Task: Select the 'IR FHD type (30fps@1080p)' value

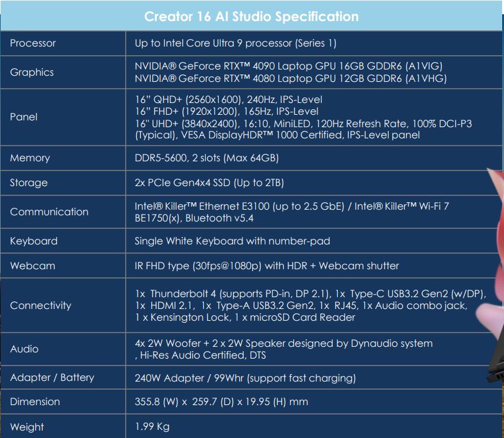Action: 267,266
